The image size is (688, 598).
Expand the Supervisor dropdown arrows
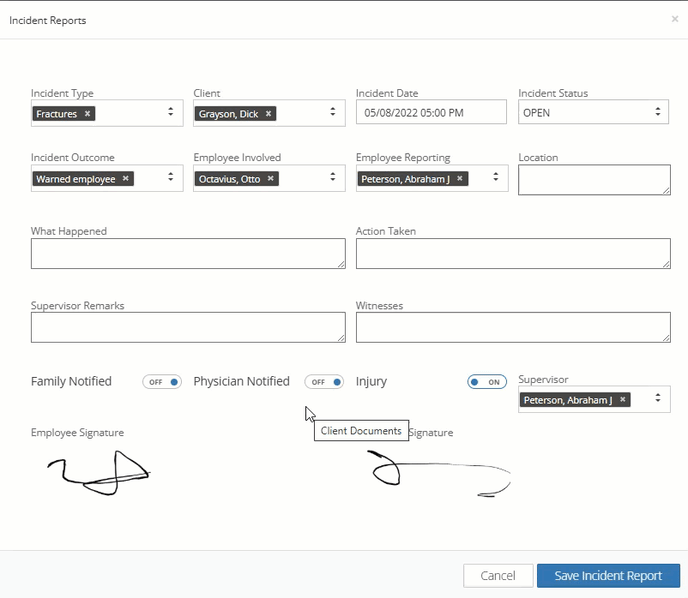tap(657, 399)
